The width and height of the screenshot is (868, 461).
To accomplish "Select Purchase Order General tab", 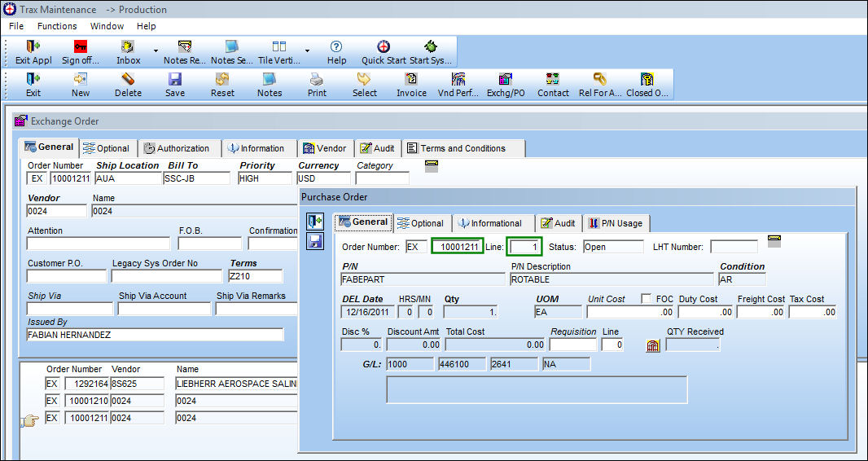I will (363, 222).
